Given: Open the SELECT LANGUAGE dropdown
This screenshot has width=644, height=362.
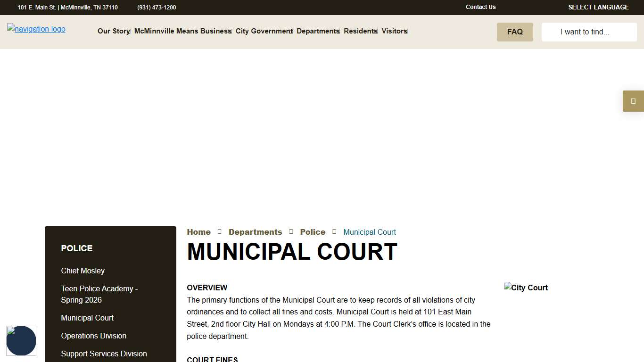Looking at the screenshot, I should tap(598, 7).
